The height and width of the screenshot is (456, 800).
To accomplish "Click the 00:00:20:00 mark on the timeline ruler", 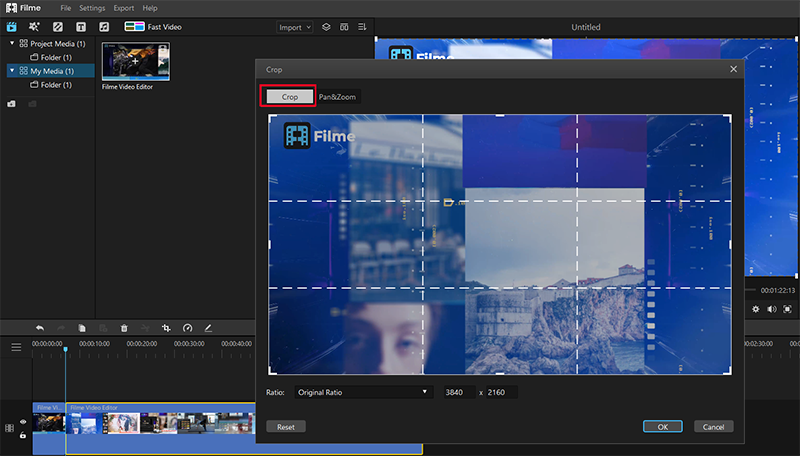I will click(142, 344).
